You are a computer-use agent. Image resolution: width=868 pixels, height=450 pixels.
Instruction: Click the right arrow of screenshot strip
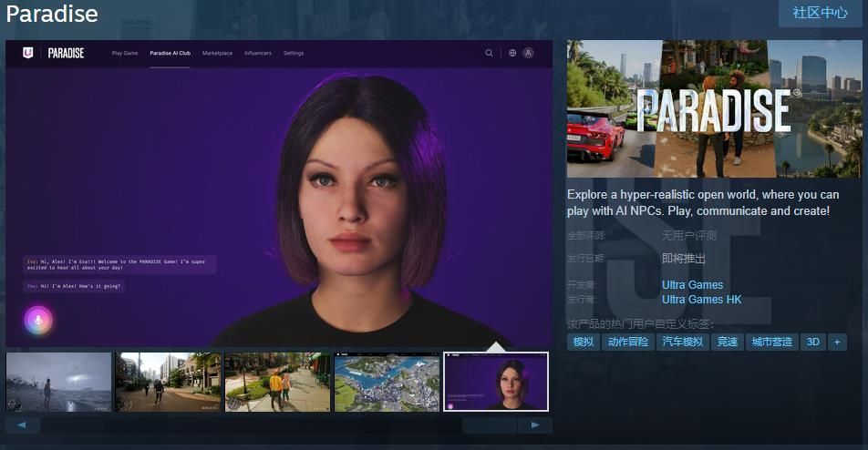(535, 425)
